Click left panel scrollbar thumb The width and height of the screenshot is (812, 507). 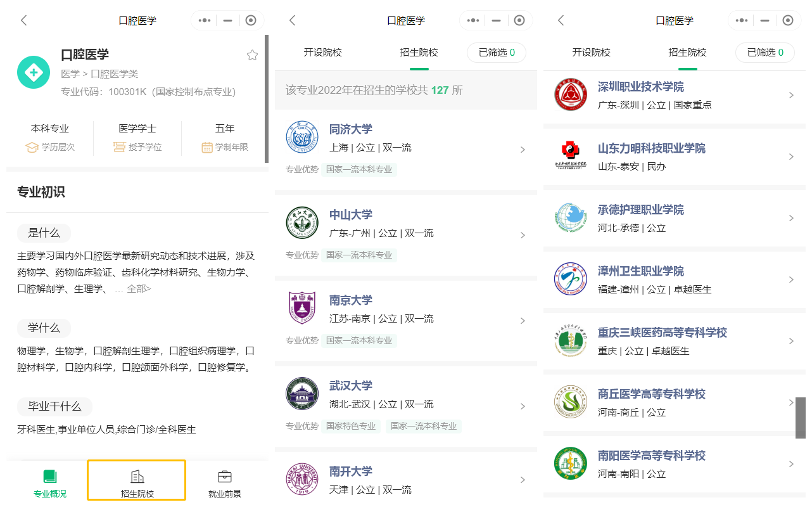[x=267, y=99]
